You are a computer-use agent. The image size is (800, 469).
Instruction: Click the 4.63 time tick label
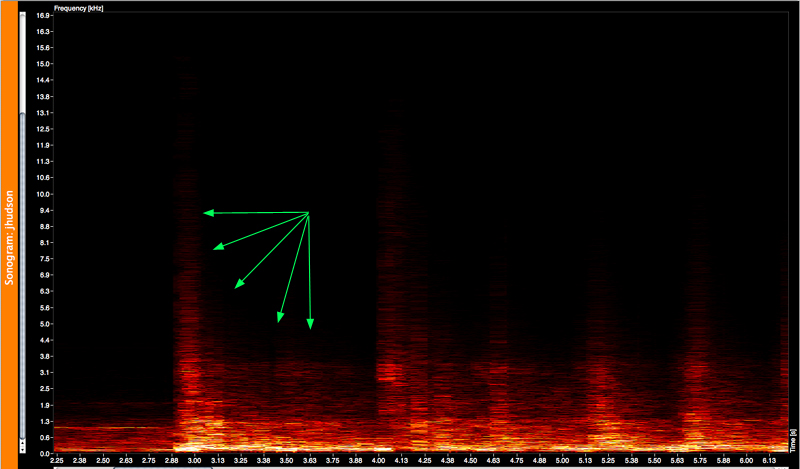(493, 460)
